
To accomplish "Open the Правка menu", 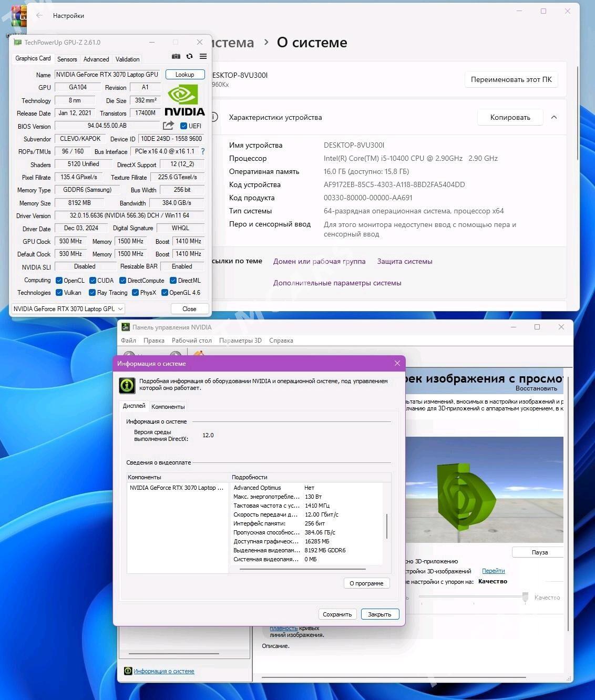I will click(154, 341).
